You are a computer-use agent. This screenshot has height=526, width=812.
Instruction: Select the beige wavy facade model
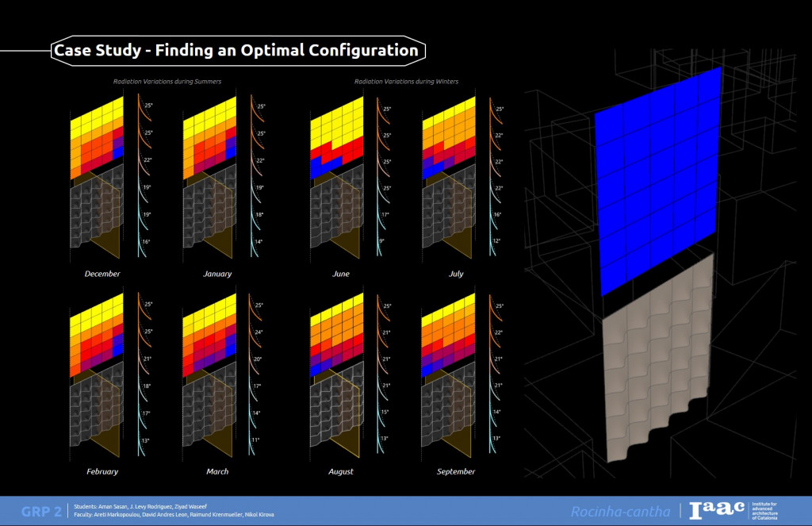pos(658,357)
